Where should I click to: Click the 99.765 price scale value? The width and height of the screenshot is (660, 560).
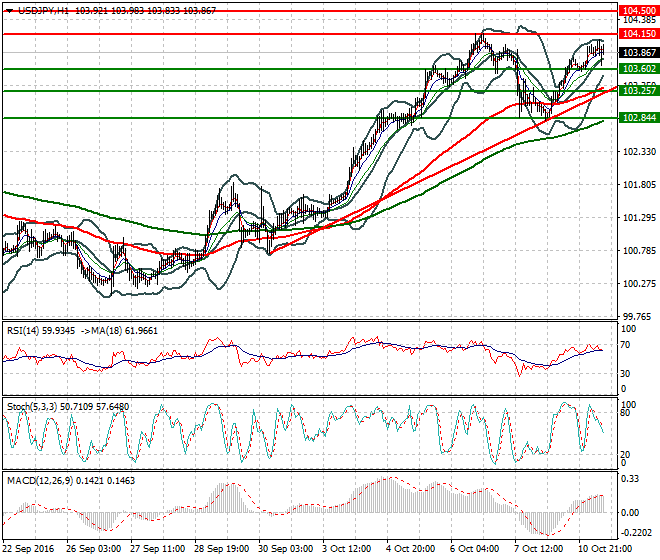pos(639,317)
